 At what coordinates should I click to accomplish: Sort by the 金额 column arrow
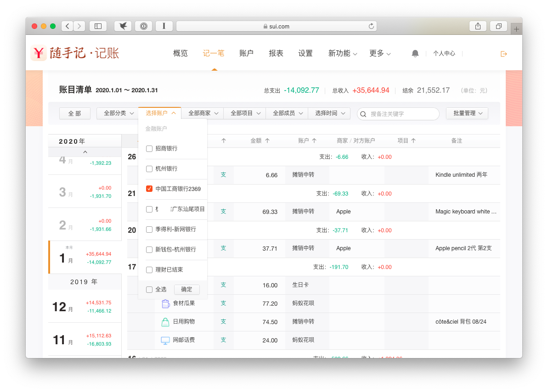[267, 140]
